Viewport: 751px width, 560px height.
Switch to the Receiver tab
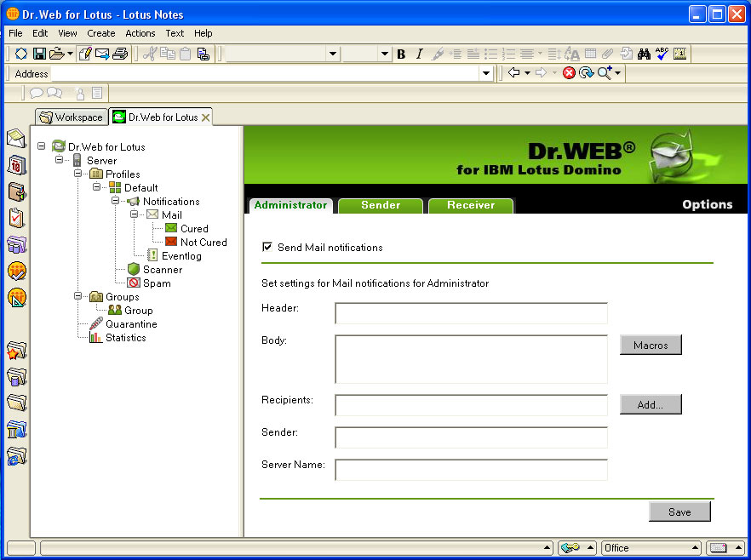(x=471, y=205)
